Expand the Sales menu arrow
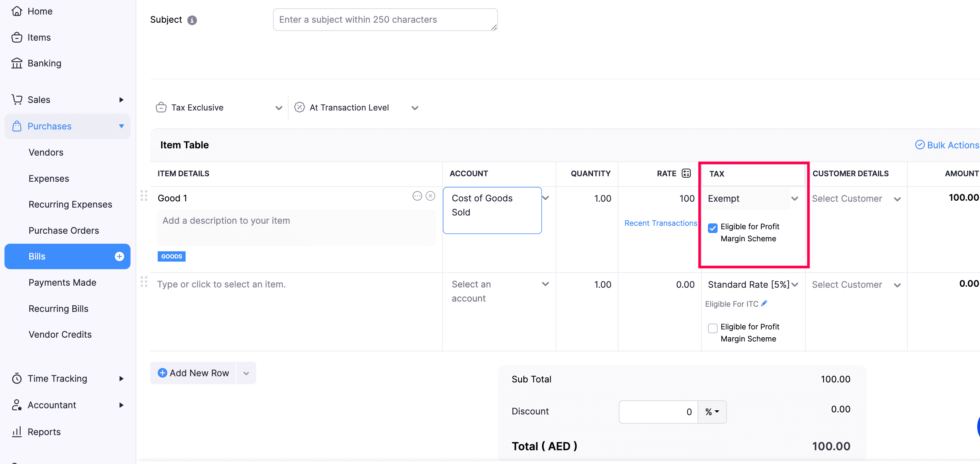This screenshot has width=980, height=464. [x=121, y=99]
